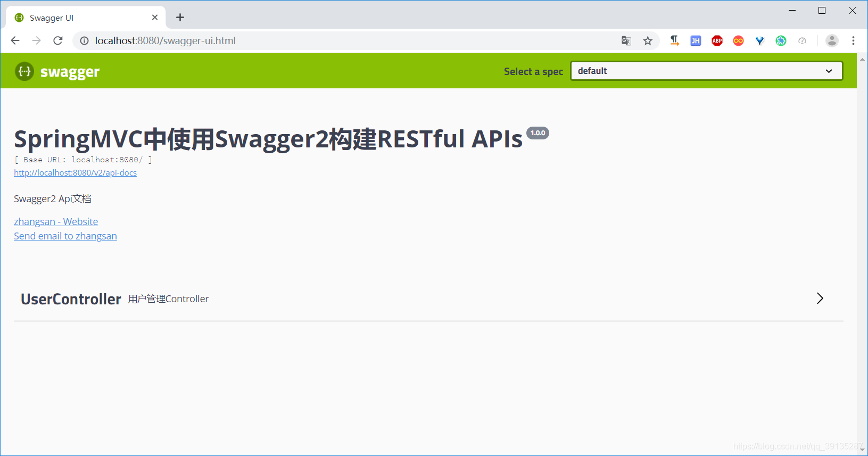Click the UserController heading

pos(71,299)
